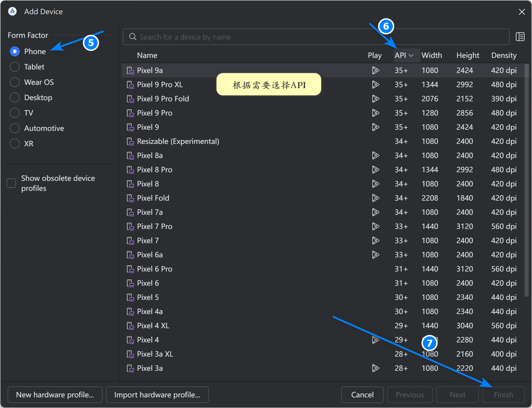Click the 390 dpi density value

click(504, 99)
